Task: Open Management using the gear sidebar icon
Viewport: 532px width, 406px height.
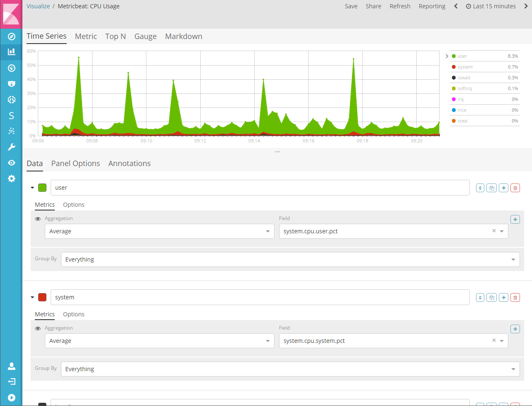Action: pos(11,178)
